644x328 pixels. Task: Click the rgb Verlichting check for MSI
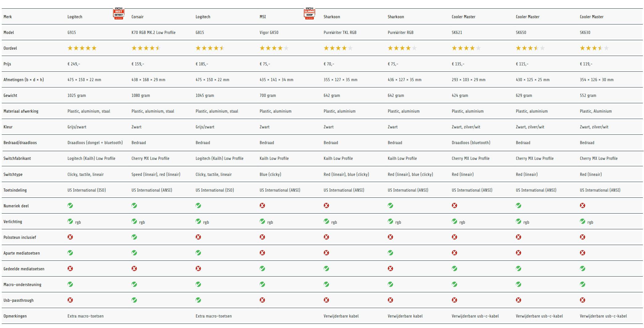click(x=262, y=221)
